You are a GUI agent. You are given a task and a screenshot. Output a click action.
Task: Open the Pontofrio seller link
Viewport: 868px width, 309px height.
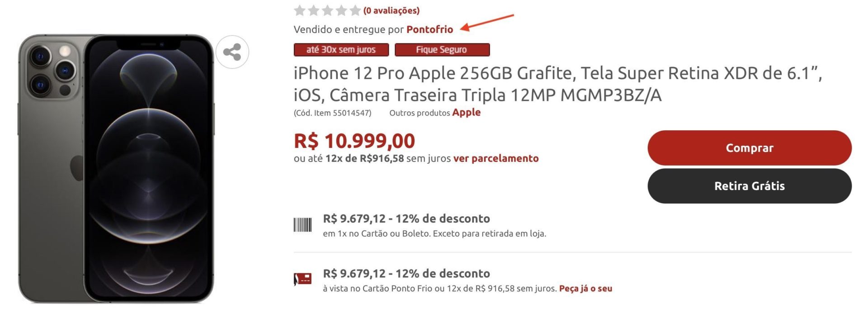point(429,29)
